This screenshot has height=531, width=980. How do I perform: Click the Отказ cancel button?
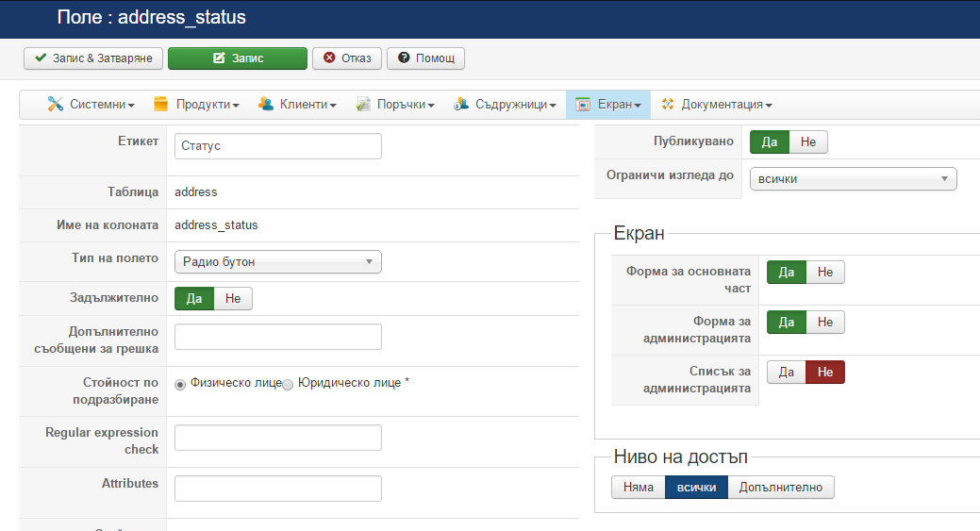pyautogui.click(x=347, y=58)
